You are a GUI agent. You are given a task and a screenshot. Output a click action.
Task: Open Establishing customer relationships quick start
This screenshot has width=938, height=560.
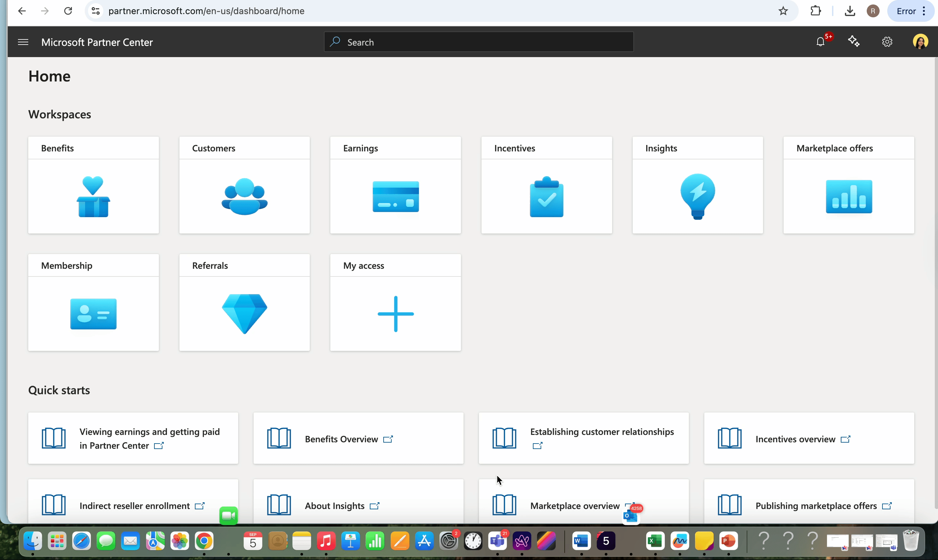[584, 438]
